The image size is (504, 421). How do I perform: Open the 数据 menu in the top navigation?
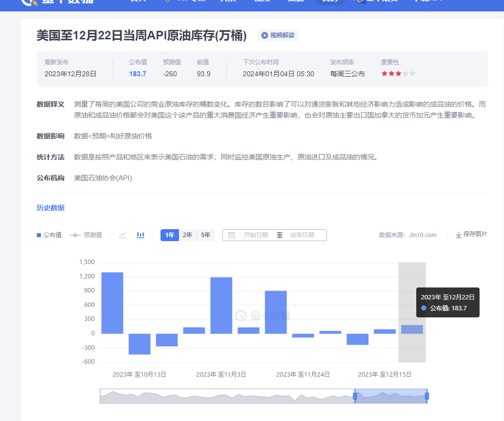click(x=296, y=1)
